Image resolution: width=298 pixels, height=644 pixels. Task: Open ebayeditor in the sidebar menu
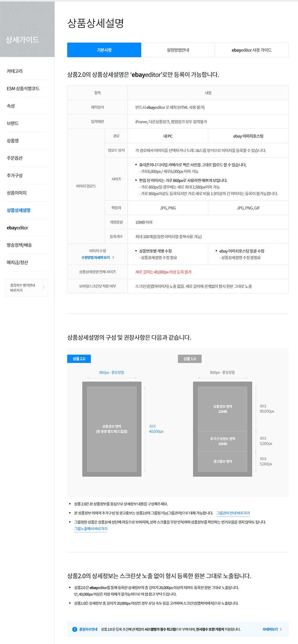click(x=18, y=228)
